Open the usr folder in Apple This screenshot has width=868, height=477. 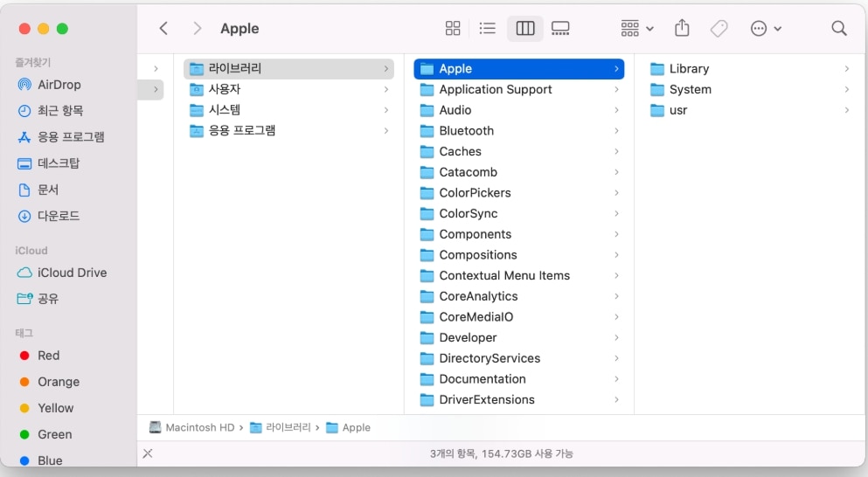click(x=749, y=110)
